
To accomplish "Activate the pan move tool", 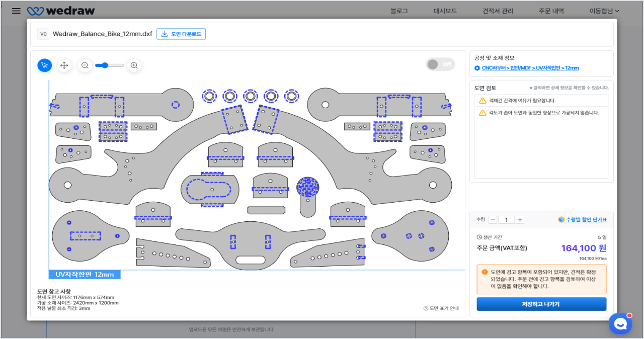I will (x=64, y=65).
